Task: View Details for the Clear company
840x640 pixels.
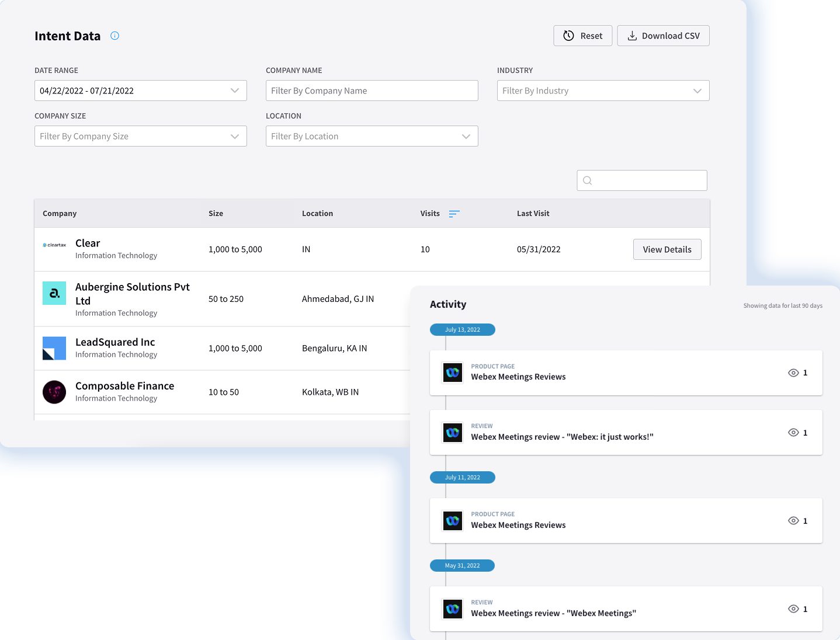Action: coord(667,249)
